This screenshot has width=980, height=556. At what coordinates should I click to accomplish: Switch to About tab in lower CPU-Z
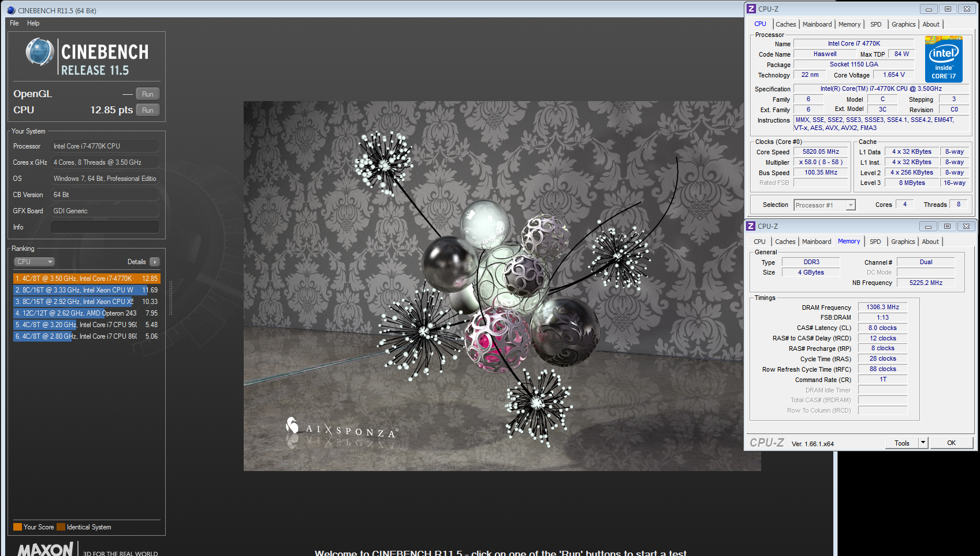[x=930, y=242]
